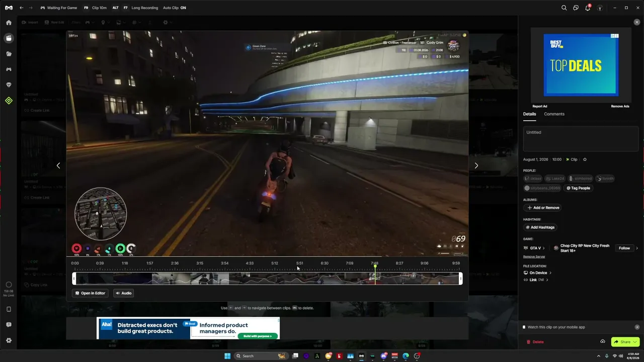Open the premium diamond sidebar icon

pyautogui.click(x=9, y=85)
